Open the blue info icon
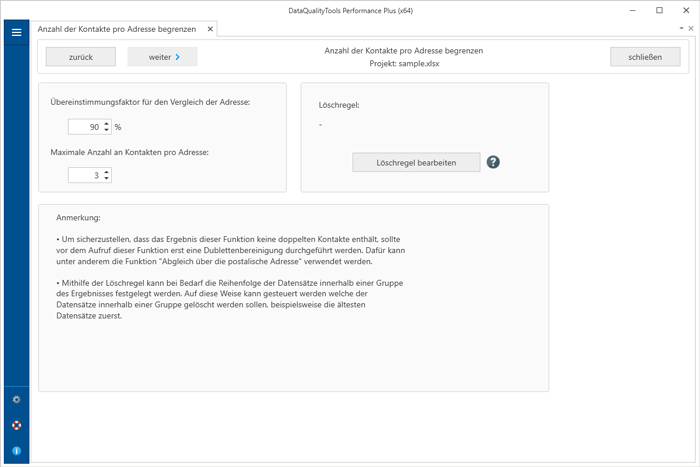The width and height of the screenshot is (700, 467). [17, 451]
